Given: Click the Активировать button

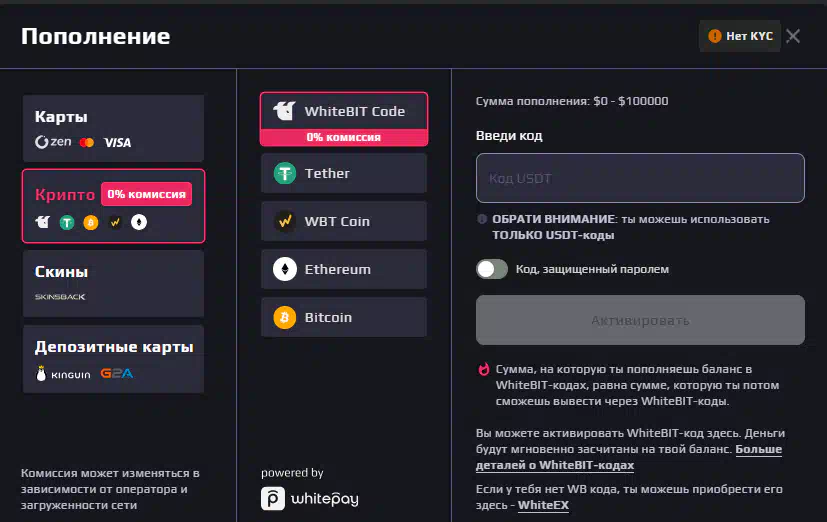Looking at the screenshot, I should [640, 320].
